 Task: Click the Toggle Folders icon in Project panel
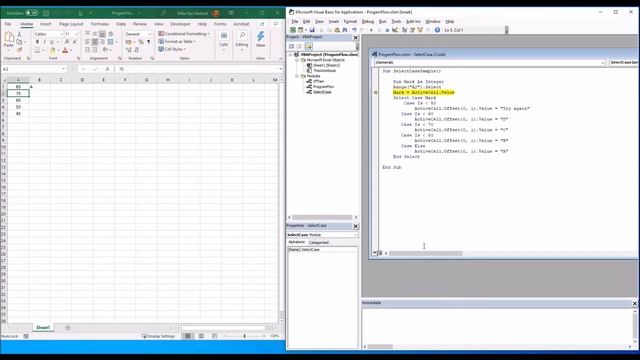tap(308, 46)
